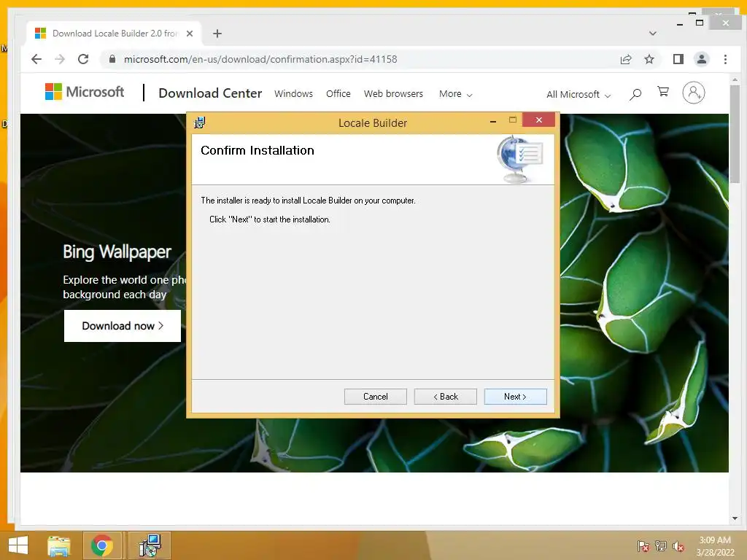Click the globe checklist image in installer header
This screenshot has width=747, height=560.
[x=519, y=159]
